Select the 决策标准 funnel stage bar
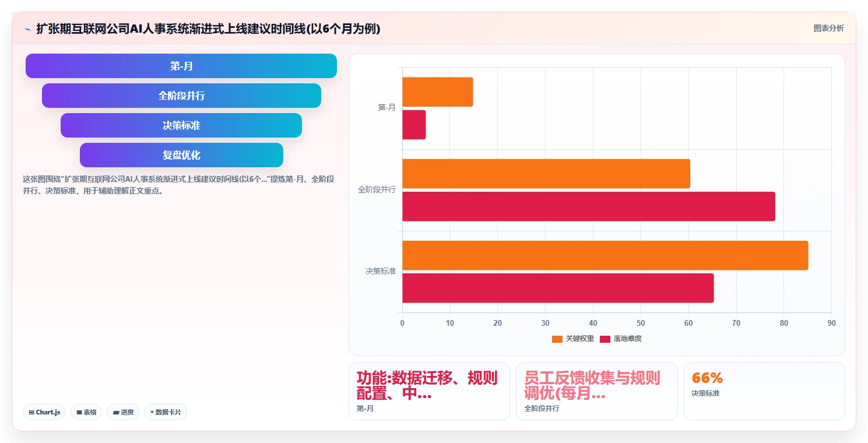The image size is (868, 443). pyautogui.click(x=181, y=125)
